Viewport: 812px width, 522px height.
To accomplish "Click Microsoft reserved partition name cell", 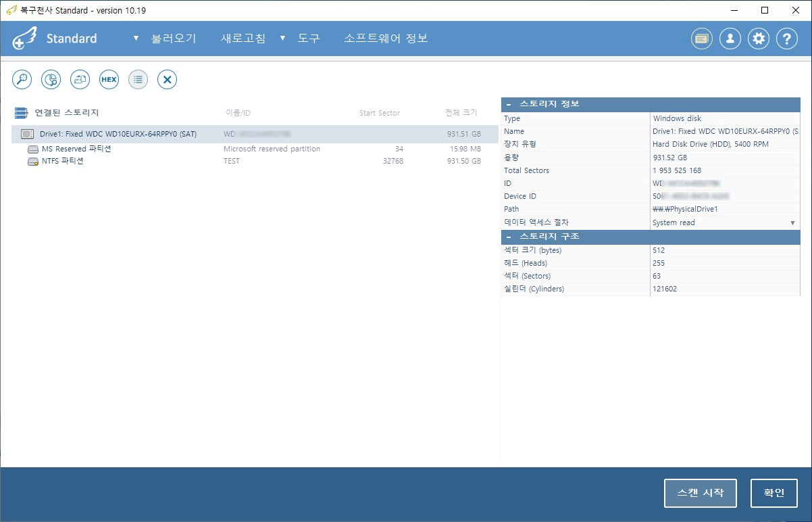I will pos(272,149).
